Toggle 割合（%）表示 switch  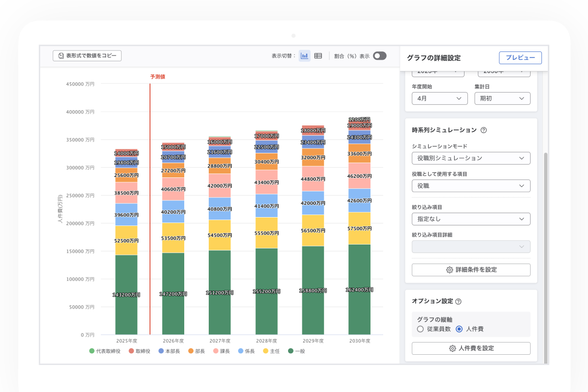tap(379, 56)
